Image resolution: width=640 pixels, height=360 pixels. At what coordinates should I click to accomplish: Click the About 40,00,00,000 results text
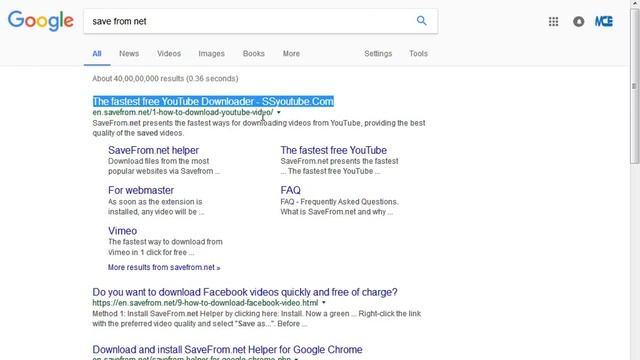pos(165,78)
